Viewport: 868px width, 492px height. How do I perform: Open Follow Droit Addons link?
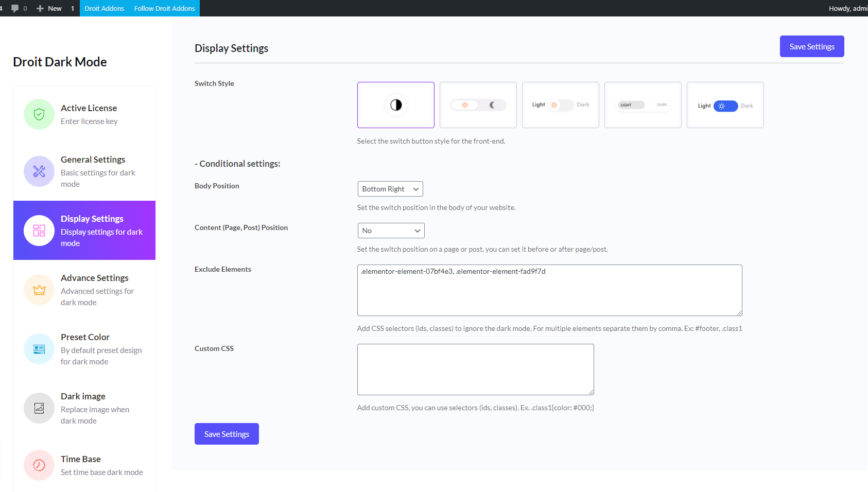(165, 8)
